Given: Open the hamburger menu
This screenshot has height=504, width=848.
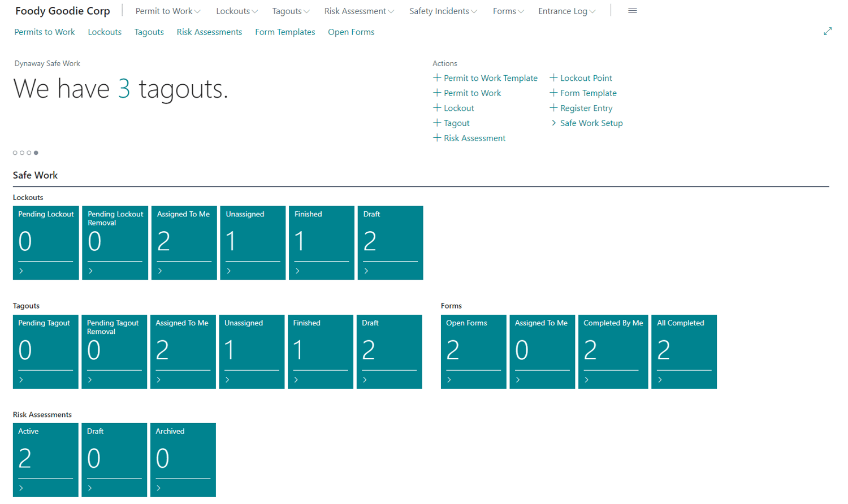Looking at the screenshot, I should click(633, 10).
